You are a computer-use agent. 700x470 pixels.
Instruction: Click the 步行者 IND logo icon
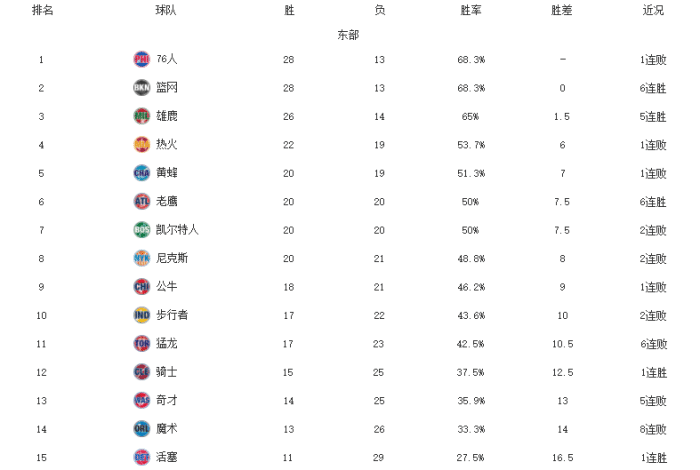coord(141,315)
